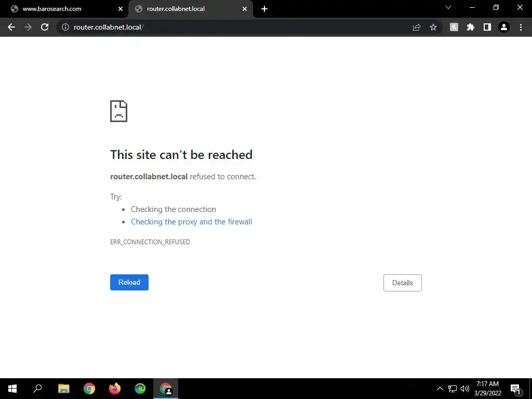532x399 pixels.
Task: Open the volume speaker tray icon
Action: 465,389
